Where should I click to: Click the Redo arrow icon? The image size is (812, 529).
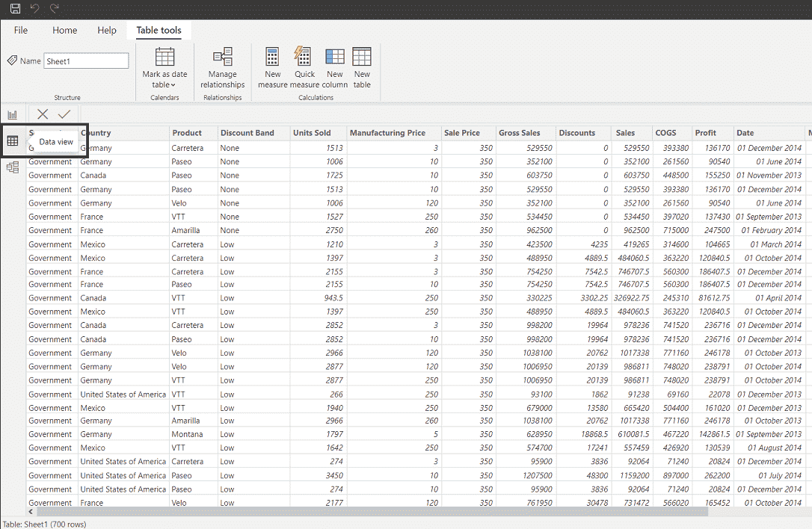tap(54, 9)
